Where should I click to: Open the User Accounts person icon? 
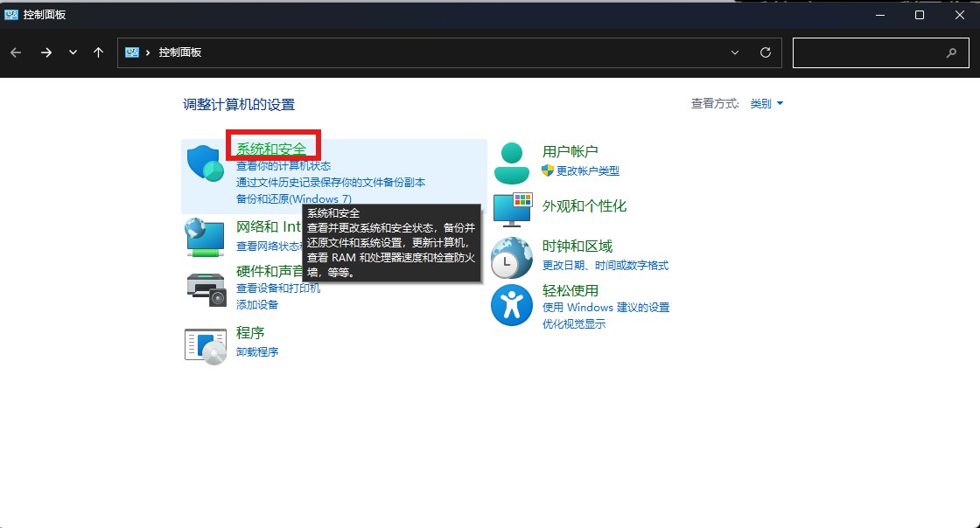512,163
